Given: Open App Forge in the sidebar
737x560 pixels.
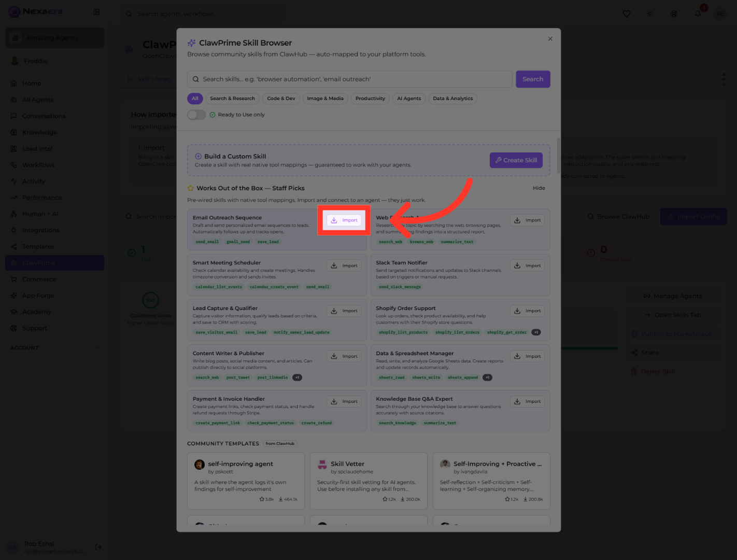Looking at the screenshot, I should [x=54, y=296].
